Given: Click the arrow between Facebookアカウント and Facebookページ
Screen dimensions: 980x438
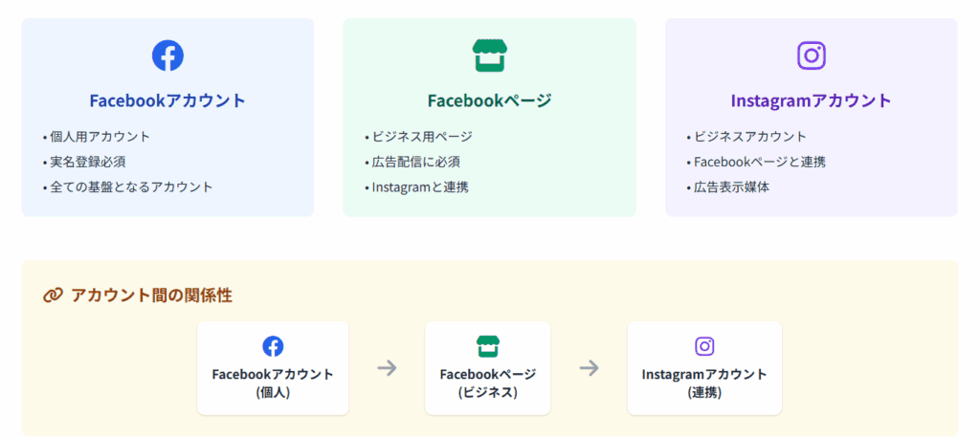Looking at the screenshot, I should [387, 368].
